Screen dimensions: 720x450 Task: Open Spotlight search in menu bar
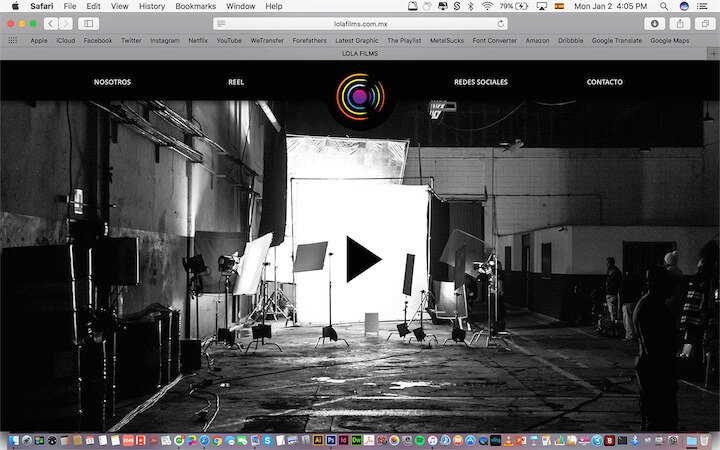point(664,6)
